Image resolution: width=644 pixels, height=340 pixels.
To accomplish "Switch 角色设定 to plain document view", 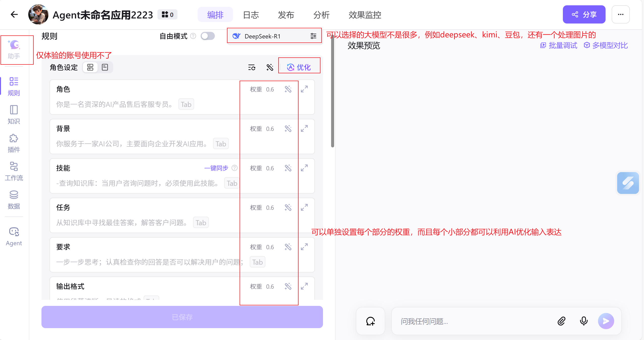I will coord(105,67).
